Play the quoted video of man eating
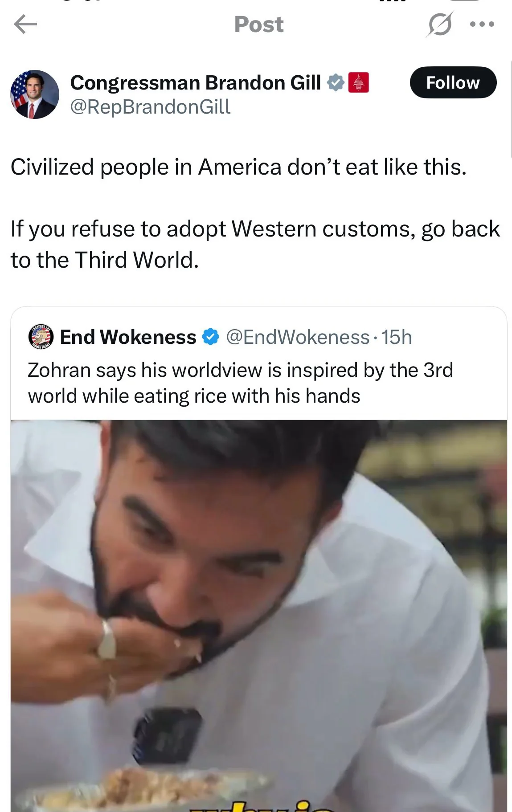 tap(259, 616)
